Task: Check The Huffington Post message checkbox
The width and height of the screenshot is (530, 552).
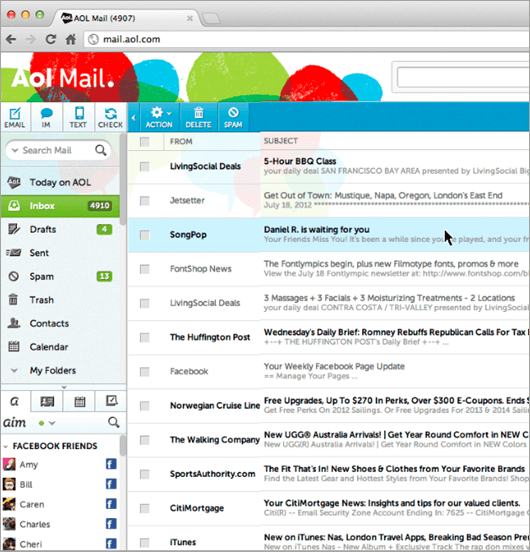Action: point(145,338)
